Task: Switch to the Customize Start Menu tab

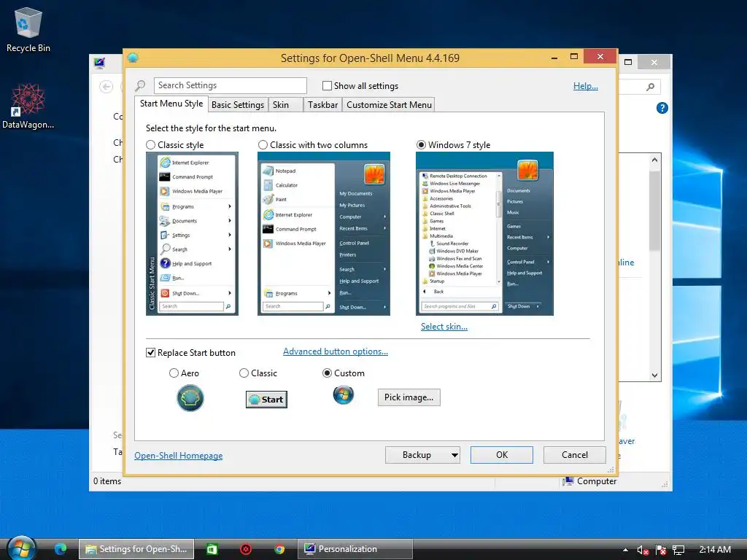Action: [389, 105]
